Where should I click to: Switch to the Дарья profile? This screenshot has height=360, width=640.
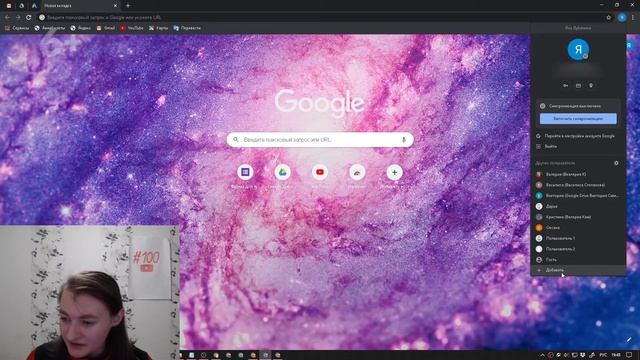(x=578, y=206)
